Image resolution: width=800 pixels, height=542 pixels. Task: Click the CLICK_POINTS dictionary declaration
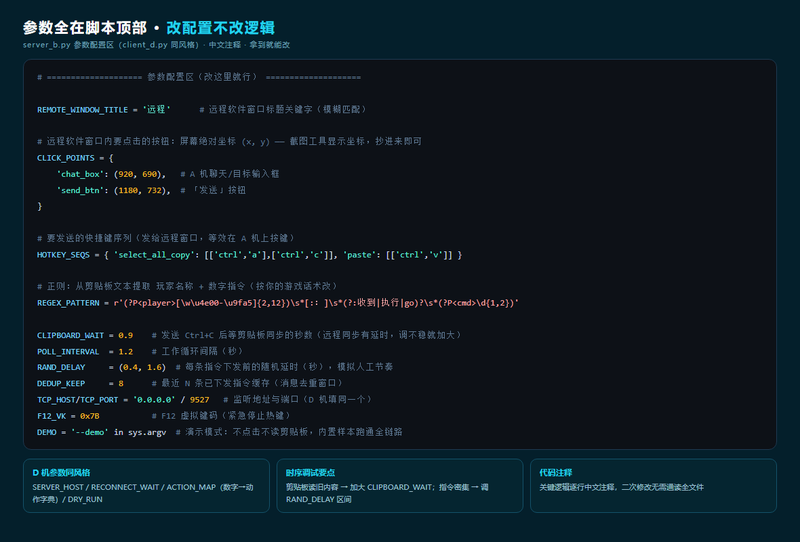click(75, 158)
